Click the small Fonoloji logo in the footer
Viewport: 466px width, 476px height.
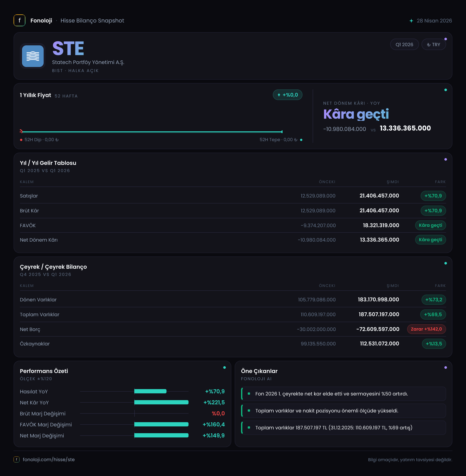pos(16,460)
